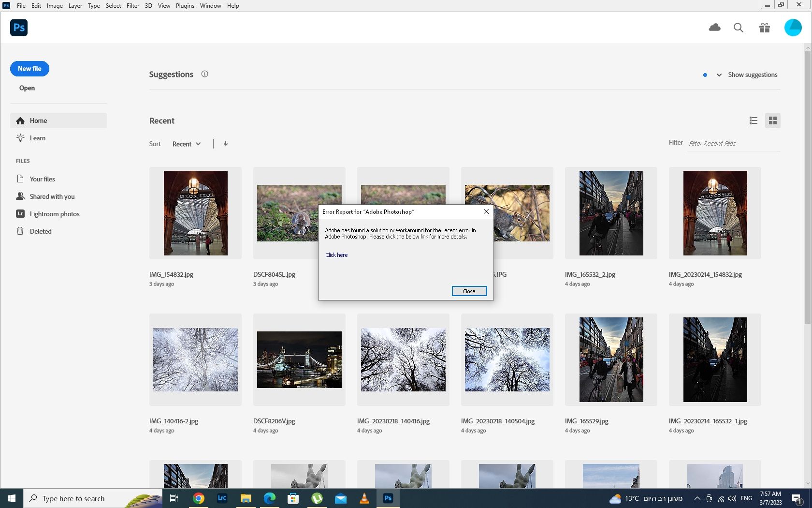Screen dimensions: 812x508
Task: Open the Filter menu
Action: point(132,6)
